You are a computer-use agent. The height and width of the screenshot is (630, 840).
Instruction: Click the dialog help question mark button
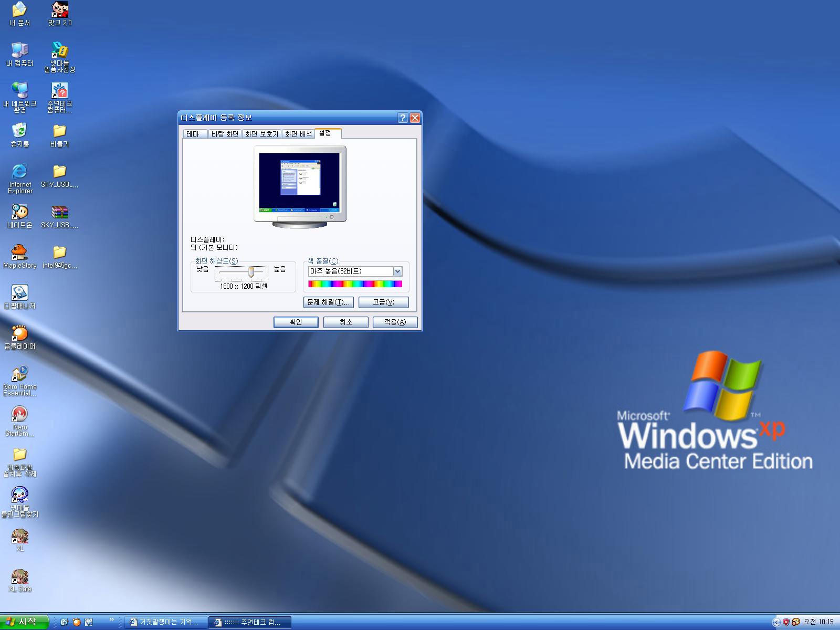403,118
